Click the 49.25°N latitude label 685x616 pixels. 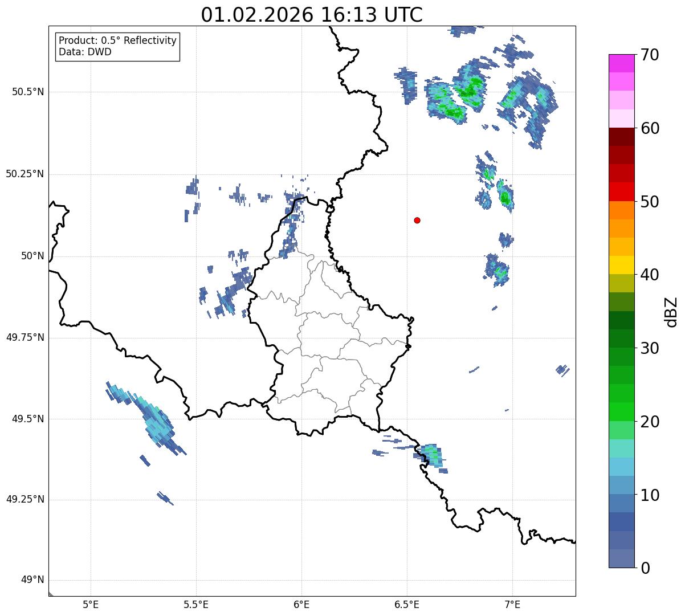[x=25, y=499]
